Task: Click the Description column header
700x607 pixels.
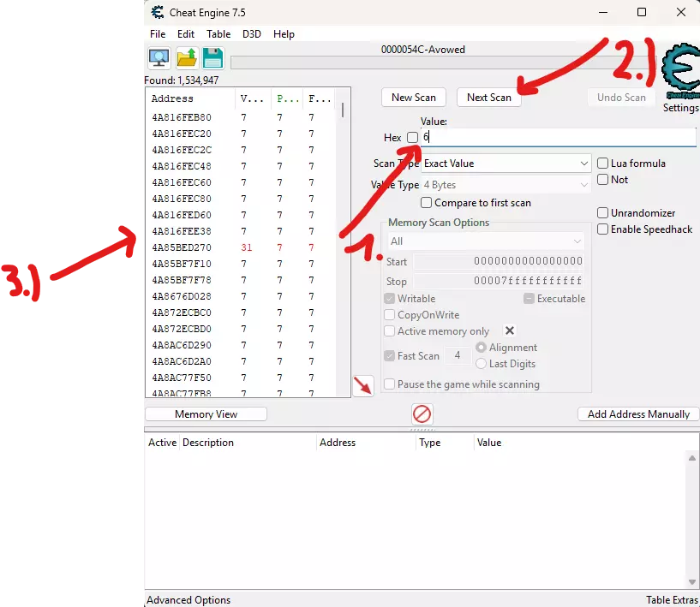Action: point(248,443)
